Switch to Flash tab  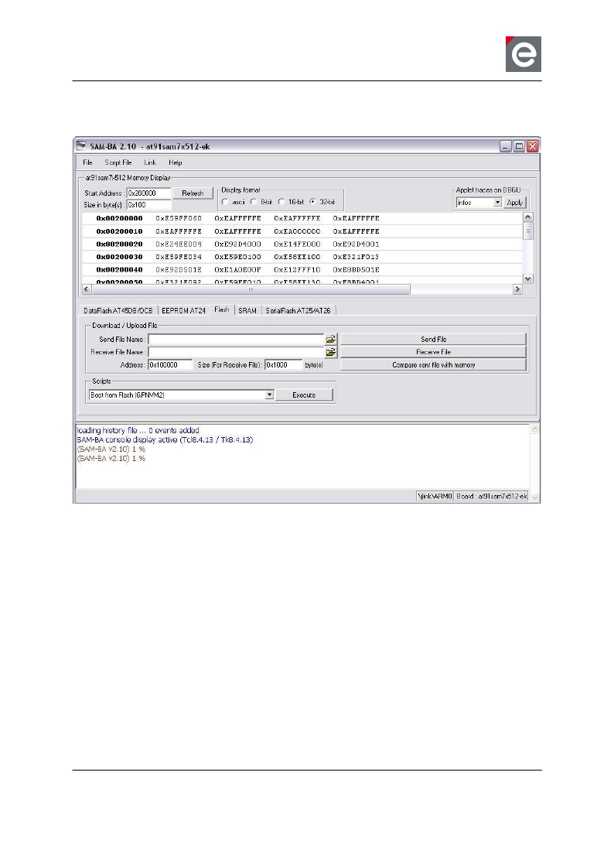tap(222, 309)
